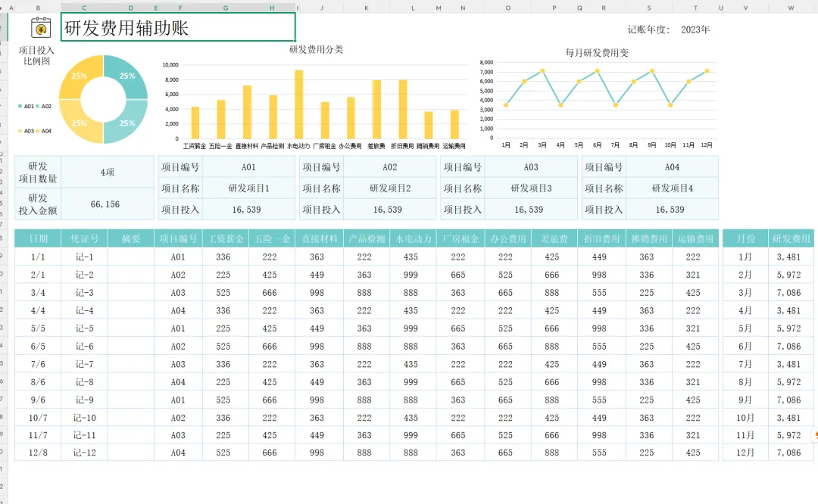Select the 9月 cell in 月份 column
The image size is (818, 504).
(x=745, y=400)
